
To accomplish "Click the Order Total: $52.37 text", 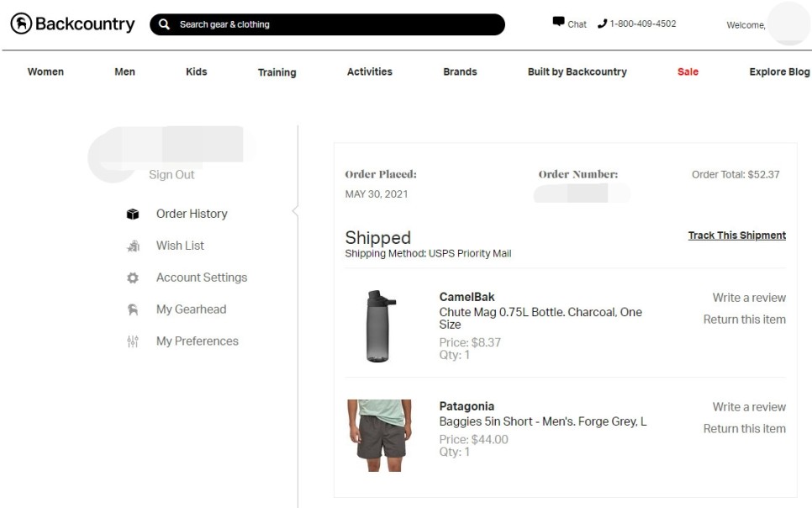I will click(x=736, y=175).
